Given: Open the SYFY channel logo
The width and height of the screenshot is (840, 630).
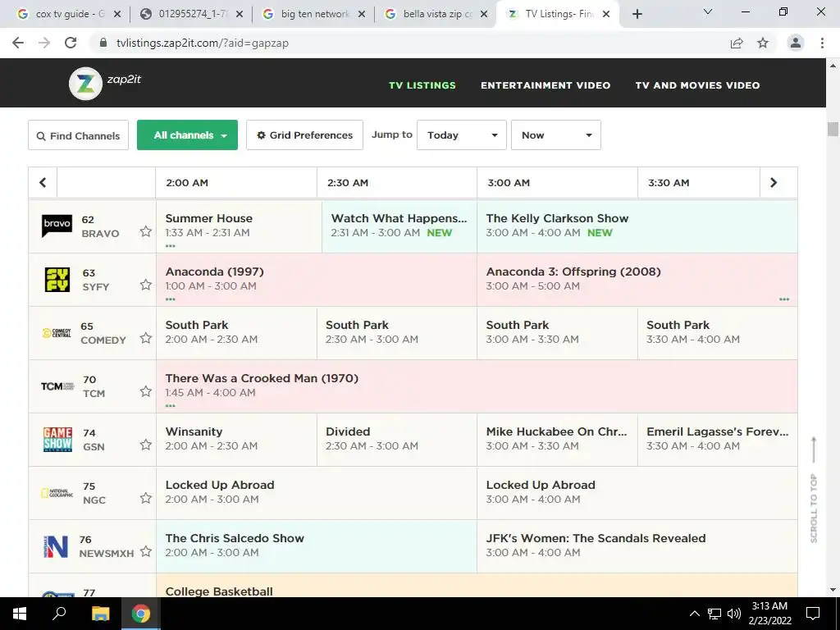Looking at the screenshot, I should tap(57, 279).
